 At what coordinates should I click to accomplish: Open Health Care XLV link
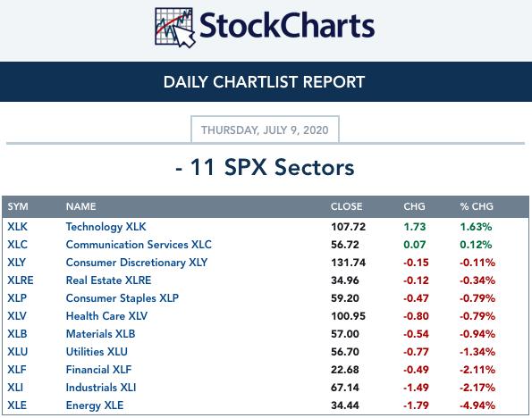(x=106, y=316)
